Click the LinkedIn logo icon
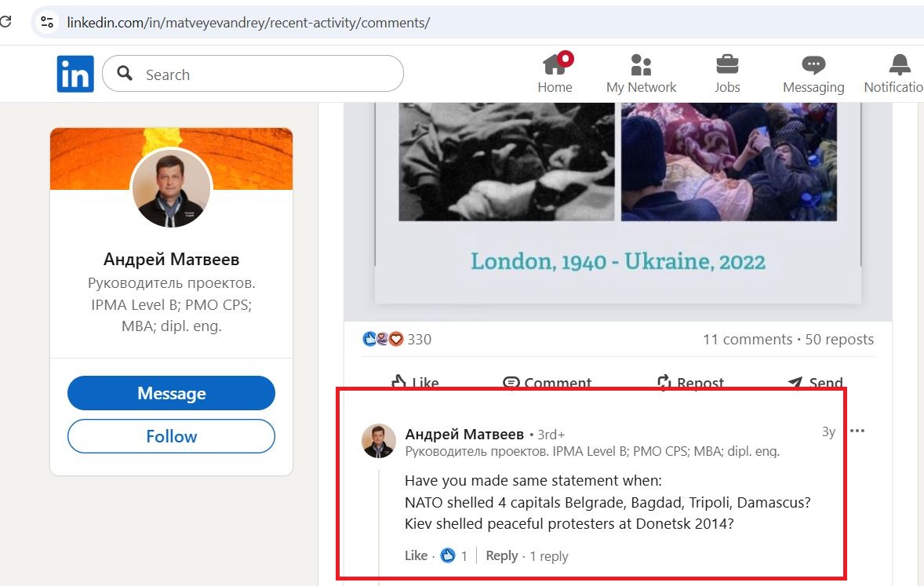924x586 pixels. point(75,75)
